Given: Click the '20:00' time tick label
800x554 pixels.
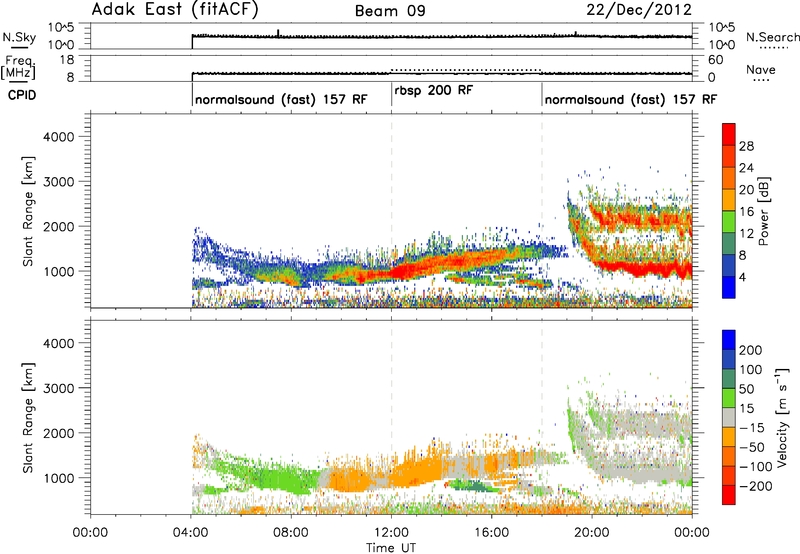Looking at the screenshot, I should 592,533.
